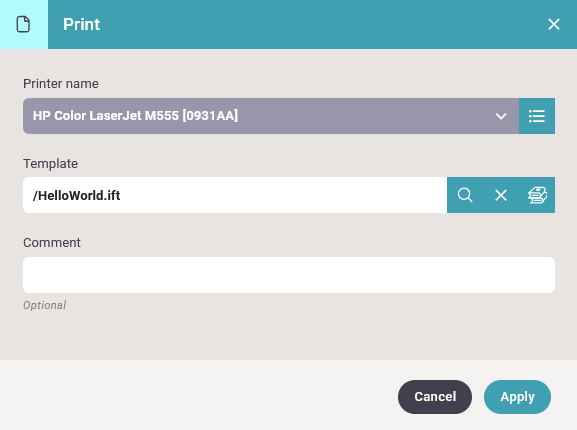Screen dimensions: 577x430
Task: Expand the Printer name dropdown chevron
Action: (x=501, y=116)
